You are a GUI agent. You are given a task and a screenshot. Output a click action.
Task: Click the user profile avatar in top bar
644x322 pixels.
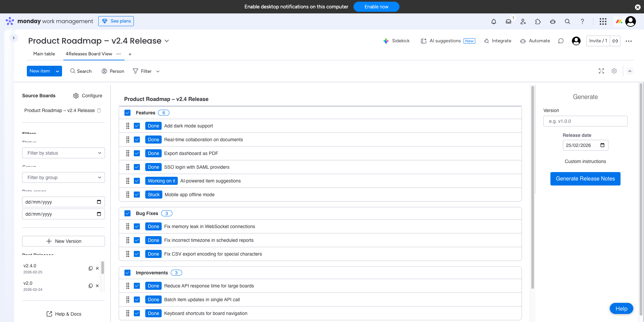pos(631,21)
